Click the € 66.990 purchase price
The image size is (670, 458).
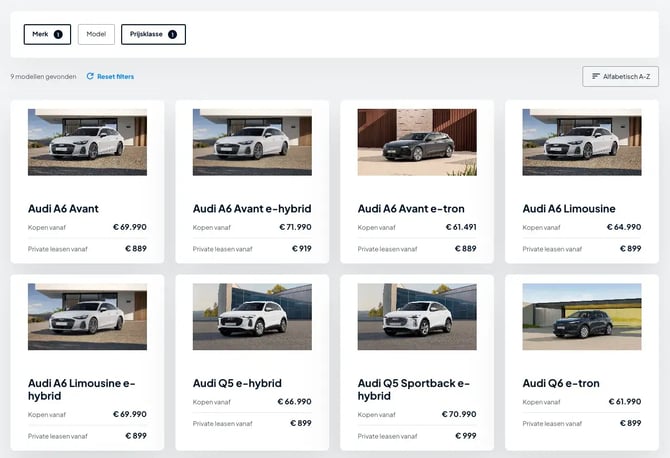[x=294, y=402]
